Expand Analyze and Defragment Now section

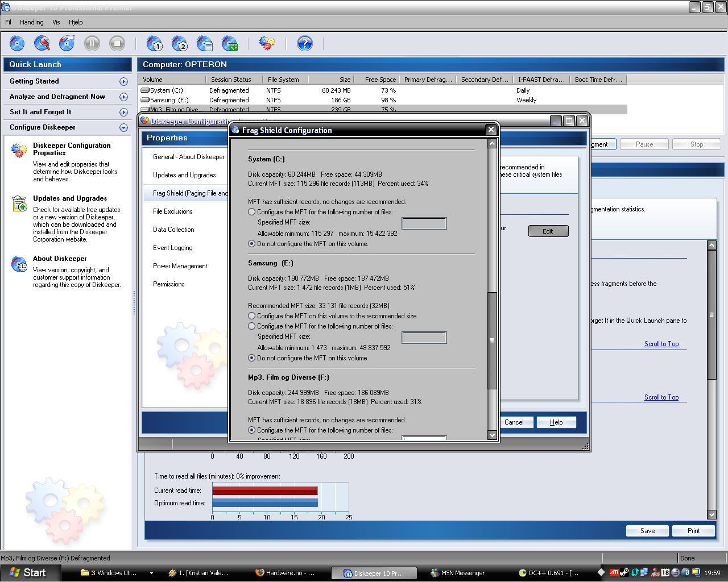pos(123,97)
